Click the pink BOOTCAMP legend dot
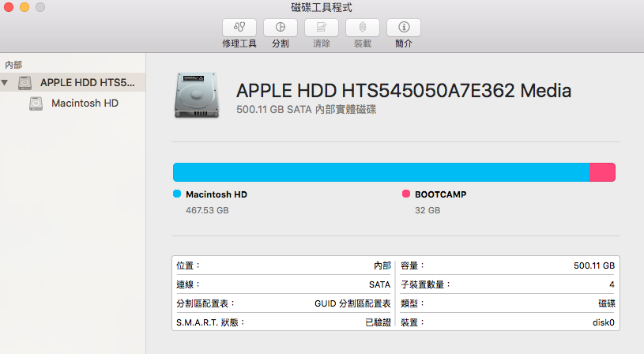644x354 pixels. 406,194
